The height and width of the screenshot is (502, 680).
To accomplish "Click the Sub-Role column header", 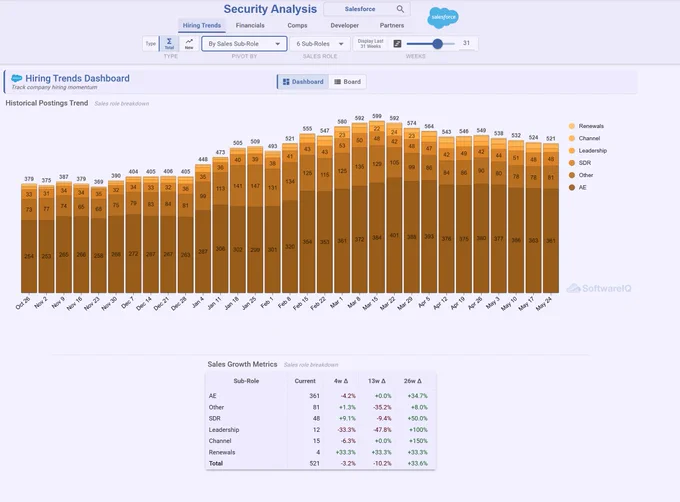I will tap(246, 381).
